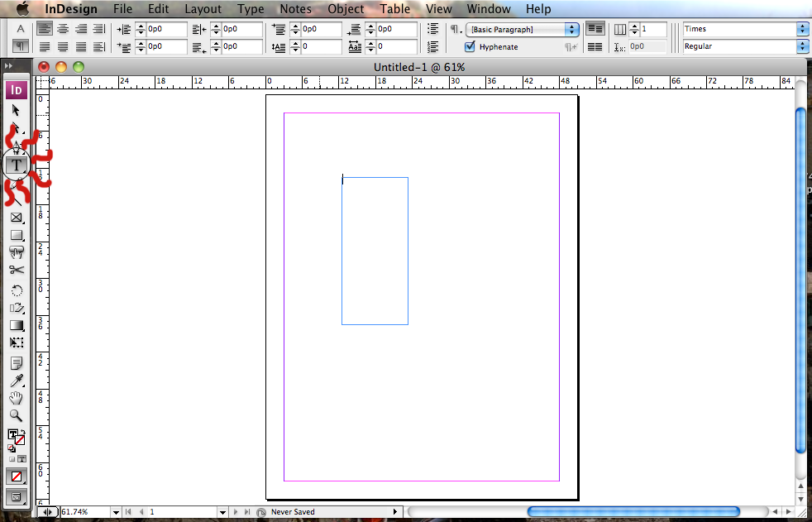
Task: Open the Apple menu
Action: click(x=23, y=9)
